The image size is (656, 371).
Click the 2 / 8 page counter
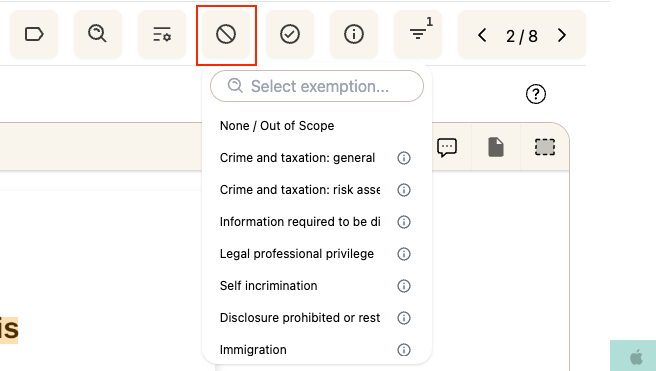[x=522, y=36]
